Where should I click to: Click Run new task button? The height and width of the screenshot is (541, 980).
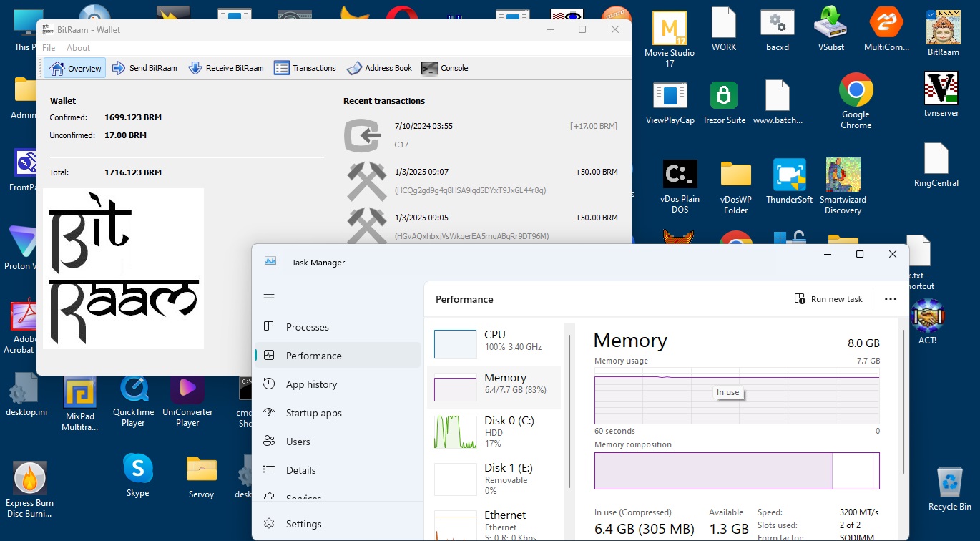click(828, 299)
